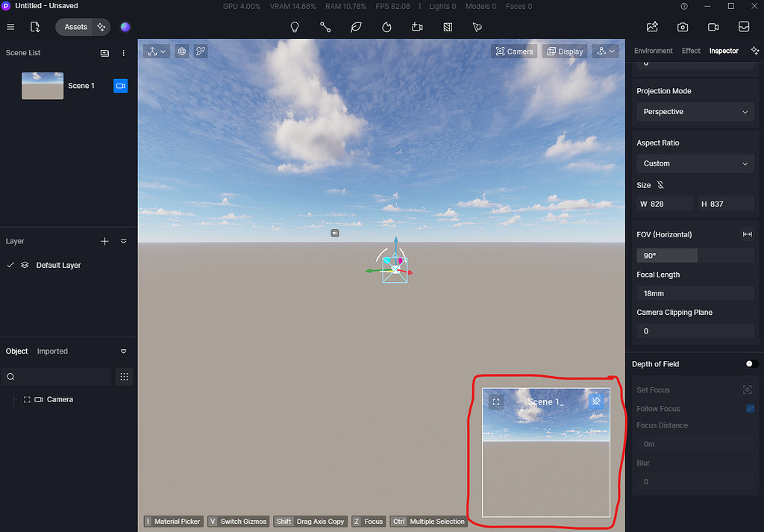The height and width of the screenshot is (532, 764).
Task: Open Scene List more options menu
Action: click(x=123, y=53)
